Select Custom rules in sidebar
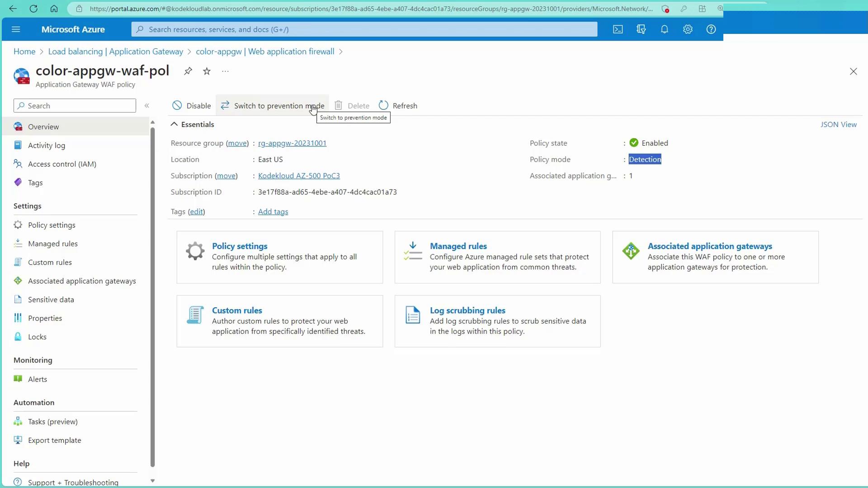 click(50, 262)
